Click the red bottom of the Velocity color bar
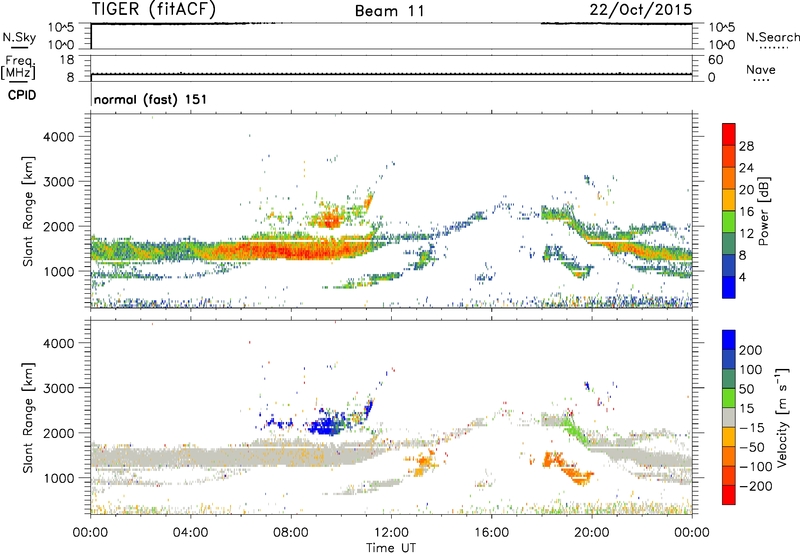The image size is (800, 554). (x=729, y=495)
